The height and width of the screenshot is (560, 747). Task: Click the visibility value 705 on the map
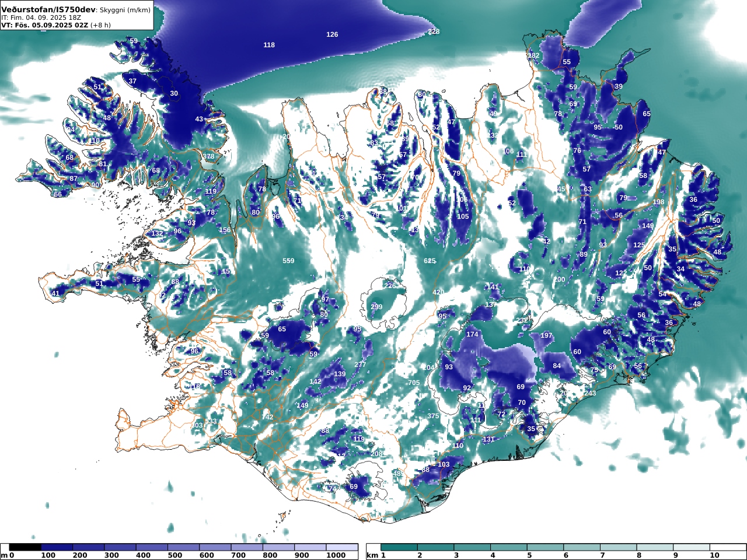pyautogui.click(x=414, y=383)
